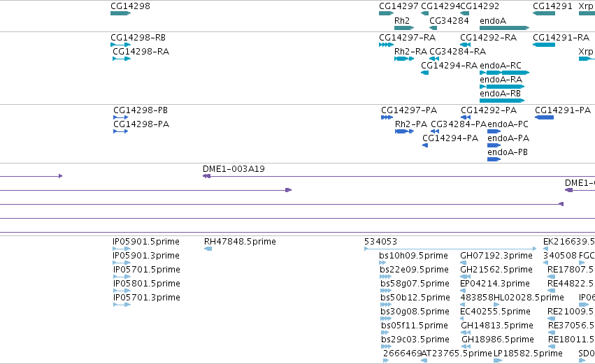The height and width of the screenshot is (364, 595).
Task: Click EST EC40255.5prime
Action: (462, 319)
